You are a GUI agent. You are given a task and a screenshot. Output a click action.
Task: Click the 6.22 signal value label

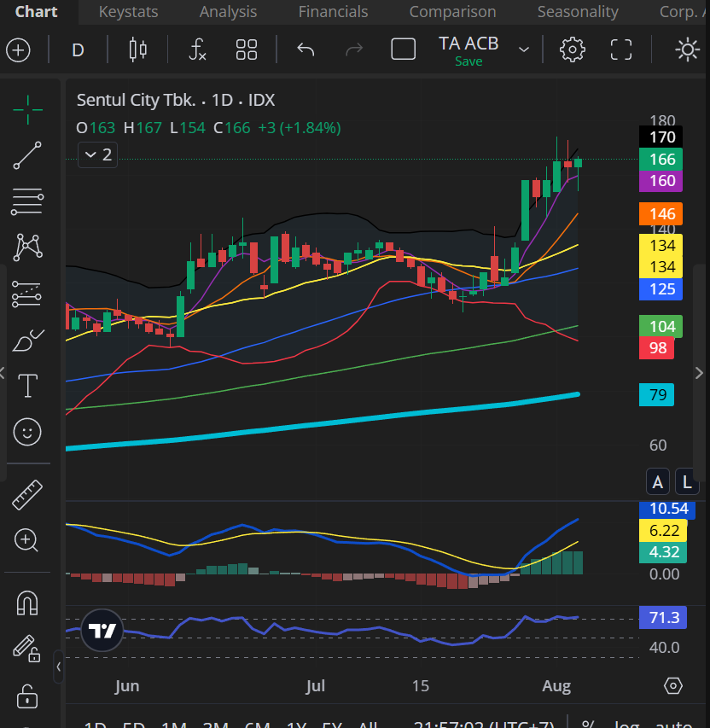[663, 530]
